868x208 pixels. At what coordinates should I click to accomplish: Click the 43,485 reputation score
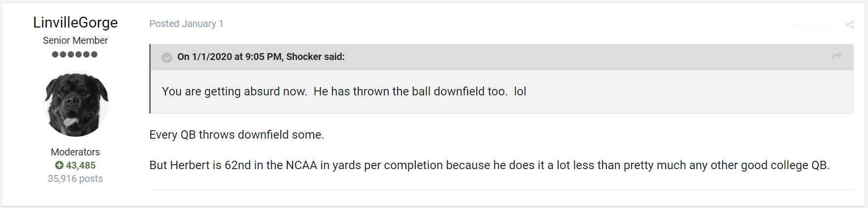click(81, 165)
